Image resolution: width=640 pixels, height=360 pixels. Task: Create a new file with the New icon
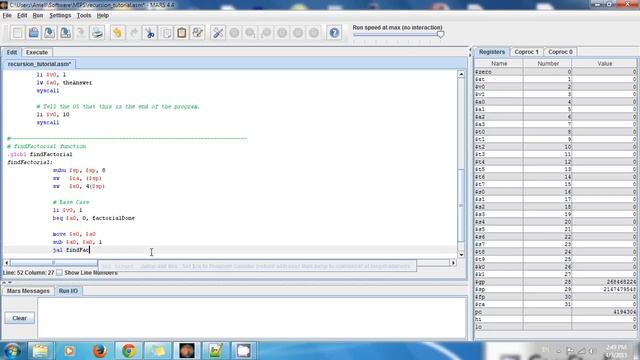point(18,33)
